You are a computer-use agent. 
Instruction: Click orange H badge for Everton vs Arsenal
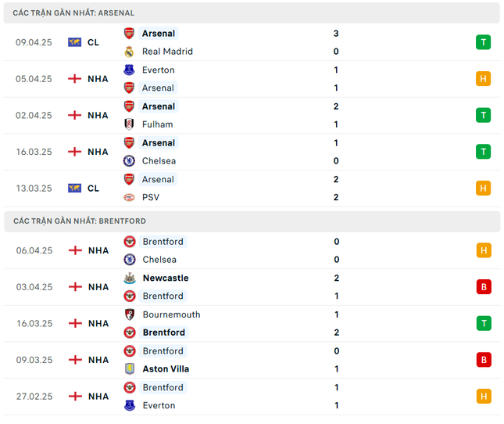(483, 79)
